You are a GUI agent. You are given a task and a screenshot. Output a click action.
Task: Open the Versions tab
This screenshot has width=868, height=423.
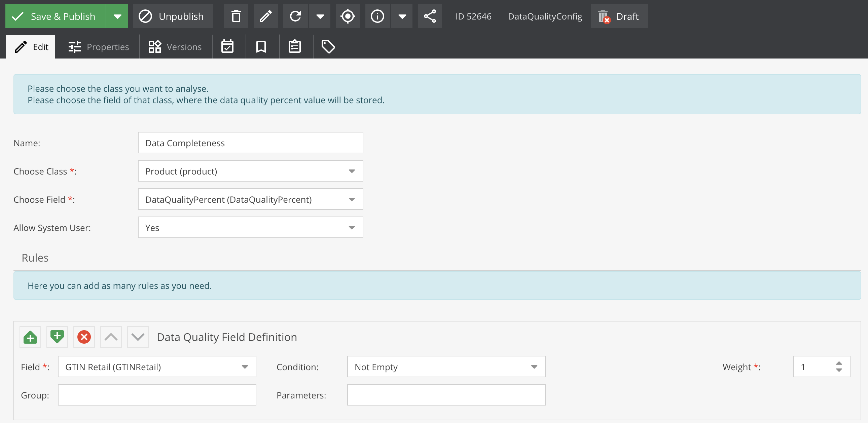click(175, 47)
